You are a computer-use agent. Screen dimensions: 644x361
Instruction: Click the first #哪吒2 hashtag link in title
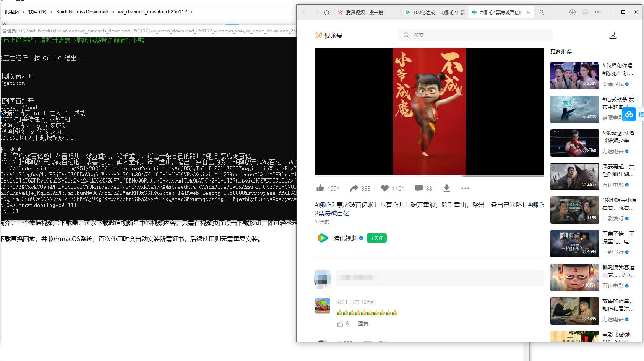click(x=325, y=205)
